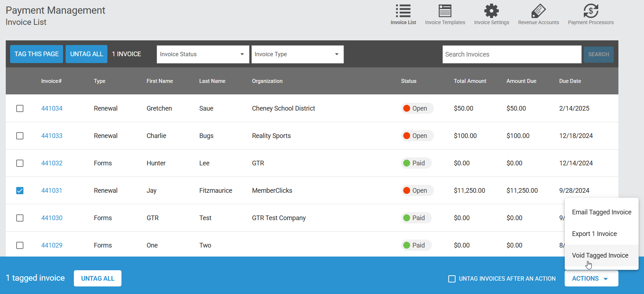Click the Gretchen first name cell
The height and width of the screenshot is (294, 644).
tap(159, 108)
